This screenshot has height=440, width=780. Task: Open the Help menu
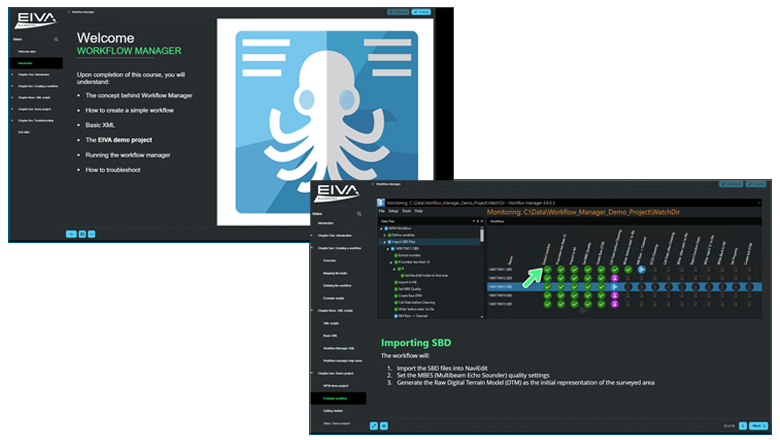(x=419, y=211)
